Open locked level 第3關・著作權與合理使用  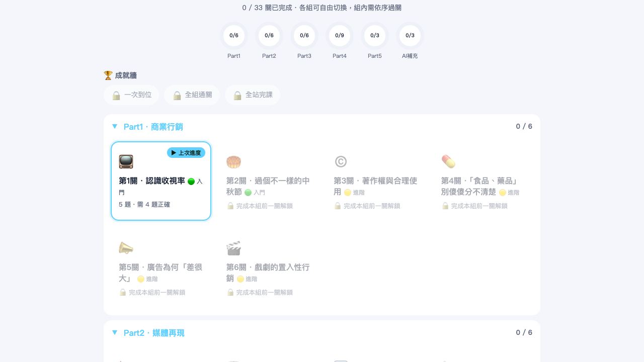click(x=376, y=181)
